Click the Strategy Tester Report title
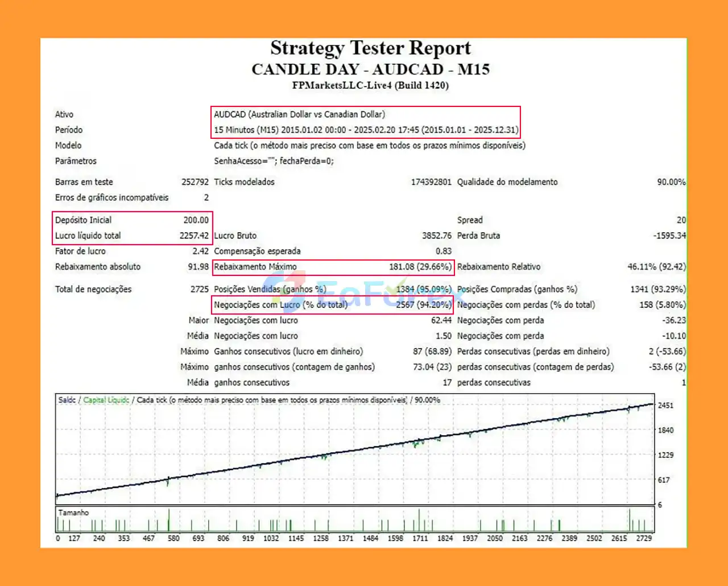Image resolution: width=728 pixels, height=586 pixels. (x=370, y=48)
